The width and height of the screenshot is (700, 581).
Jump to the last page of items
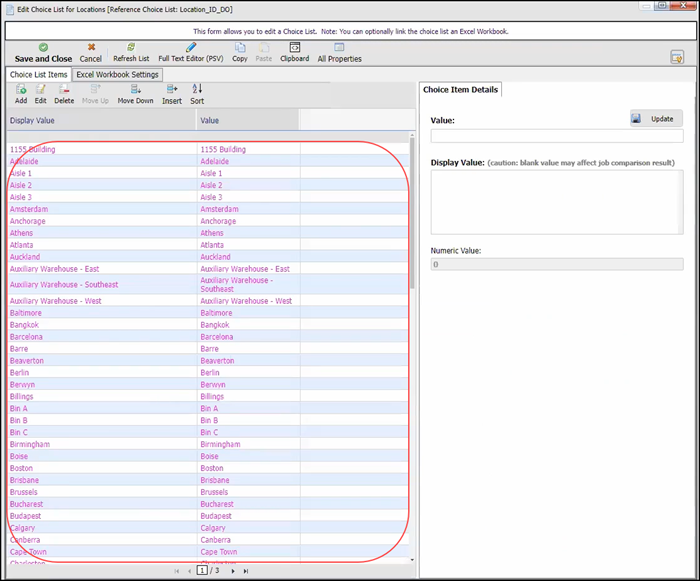click(246, 571)
